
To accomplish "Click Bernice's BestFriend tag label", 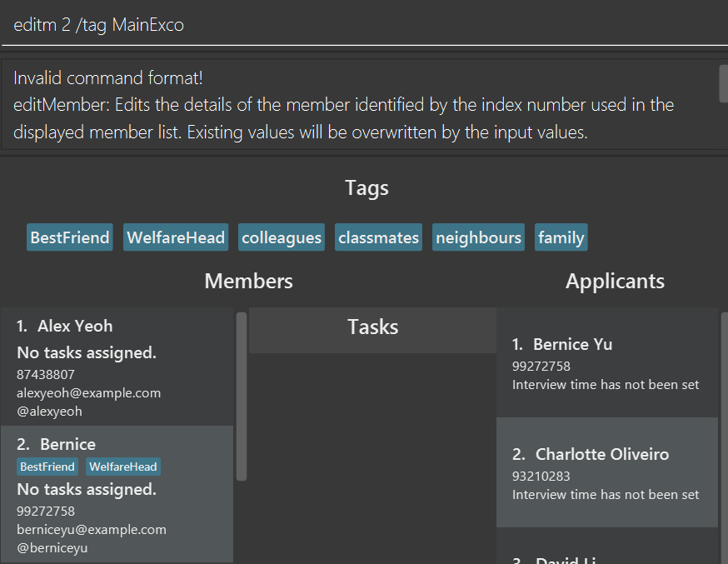I will point(47,467).
